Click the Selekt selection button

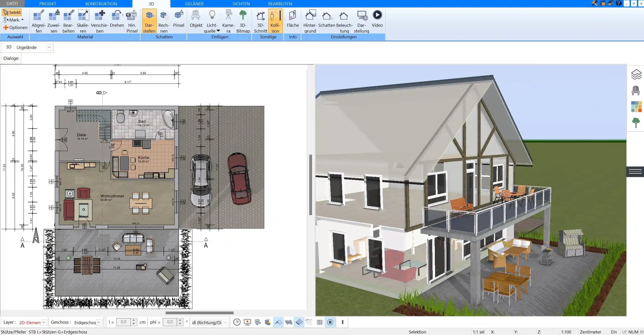(12, 12)
